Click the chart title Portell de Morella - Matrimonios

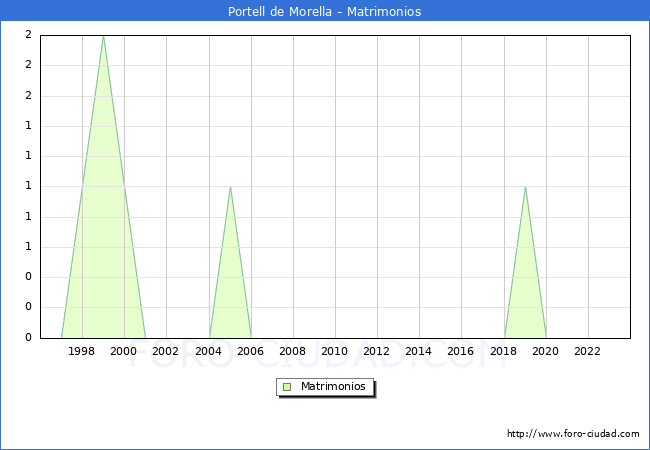tap(325, 11)
